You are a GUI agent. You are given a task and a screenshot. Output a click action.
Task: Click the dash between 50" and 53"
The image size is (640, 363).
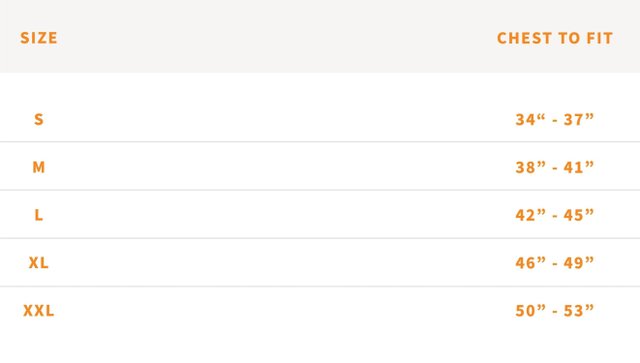(555, 312)
